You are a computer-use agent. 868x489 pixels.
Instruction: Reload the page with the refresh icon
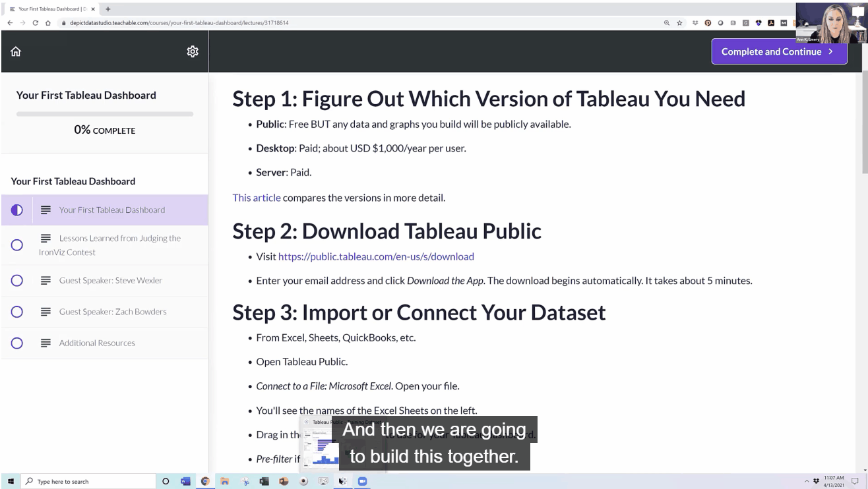[x=35, y=22]
